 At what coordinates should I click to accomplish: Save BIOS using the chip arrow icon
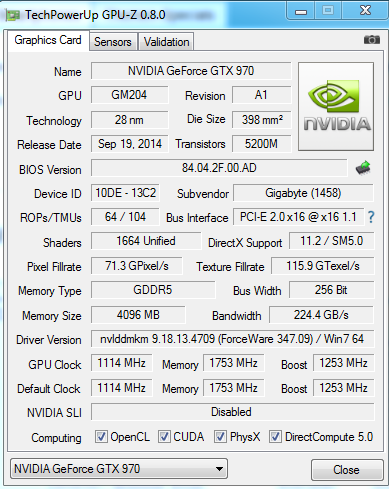pyautogui.click(x=363, y=168)
